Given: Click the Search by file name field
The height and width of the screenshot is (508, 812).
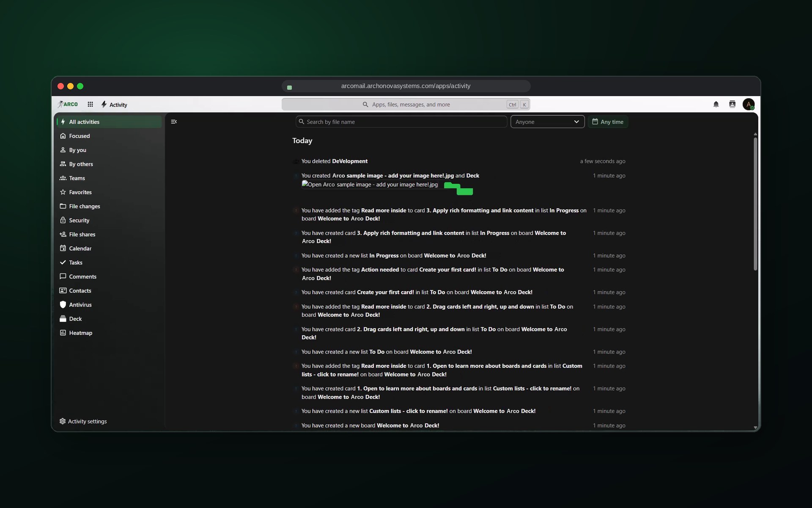Looking at the screenshot, I should pos(401,122).
